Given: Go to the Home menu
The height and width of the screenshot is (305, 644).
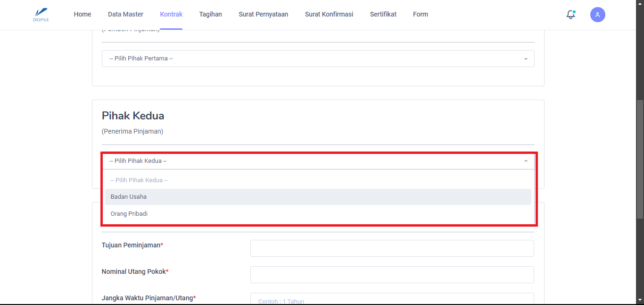Looking at the screenshot, I should click(83, 14).
